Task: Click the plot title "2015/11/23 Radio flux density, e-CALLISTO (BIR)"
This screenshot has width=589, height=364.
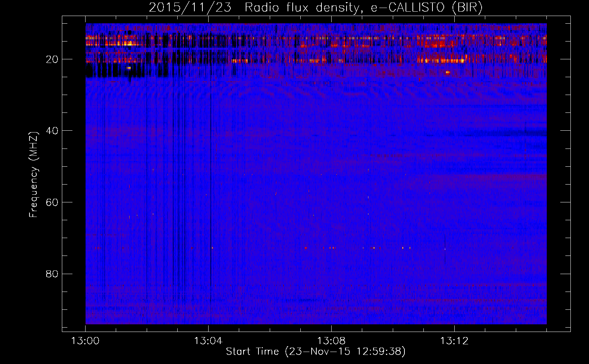Action: point(316,8)
